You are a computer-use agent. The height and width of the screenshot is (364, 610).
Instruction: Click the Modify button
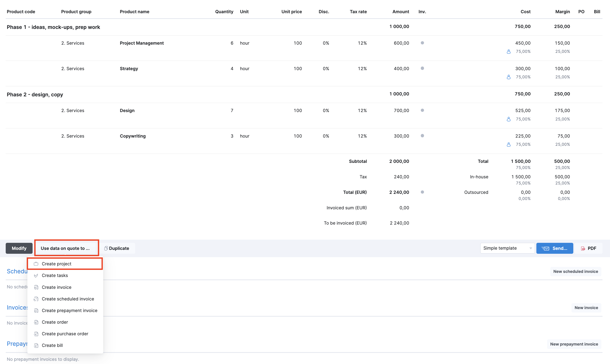(19, 248)
